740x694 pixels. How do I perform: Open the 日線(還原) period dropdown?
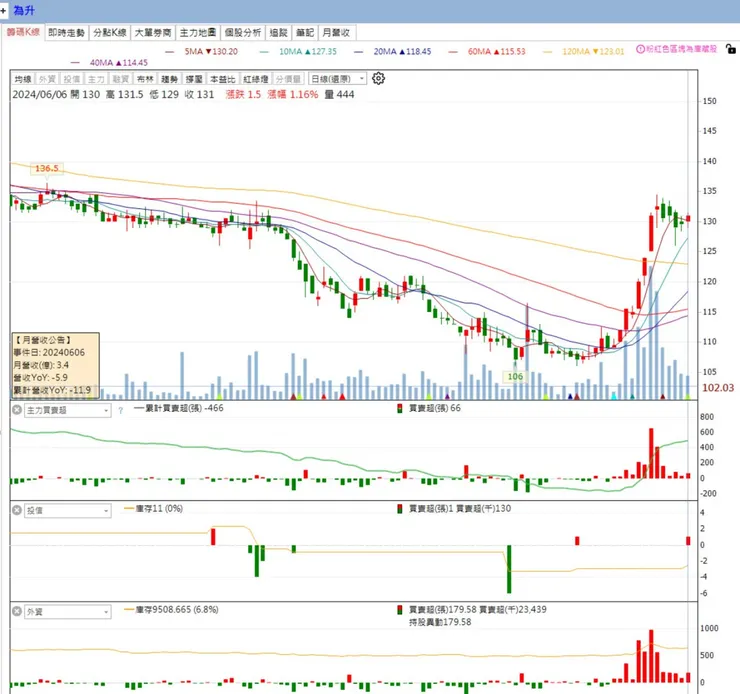point(337,78)
